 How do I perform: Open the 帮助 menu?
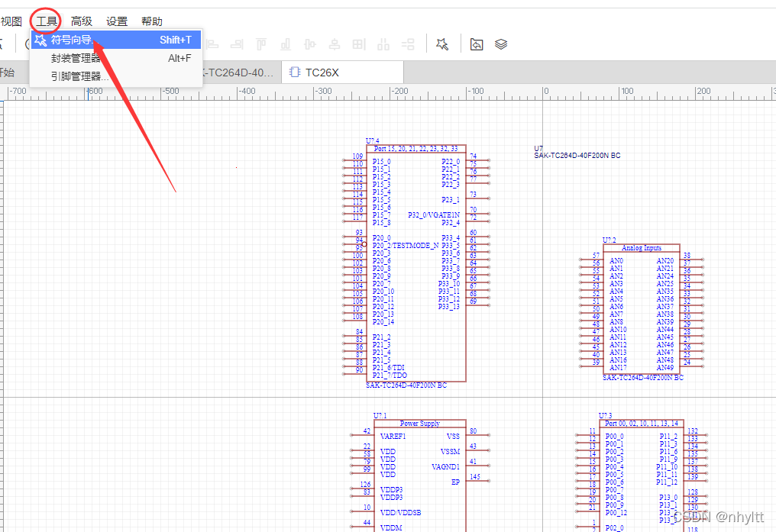152,21
